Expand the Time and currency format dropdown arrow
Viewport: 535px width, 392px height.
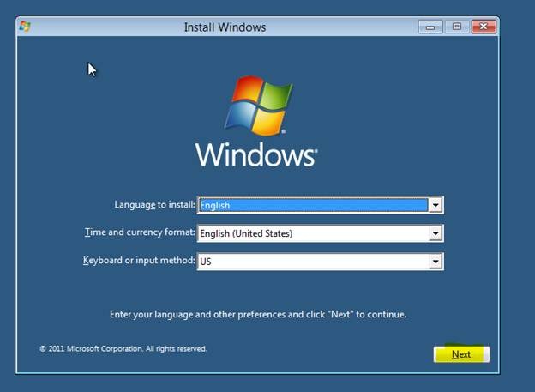[x=436, y=233]
